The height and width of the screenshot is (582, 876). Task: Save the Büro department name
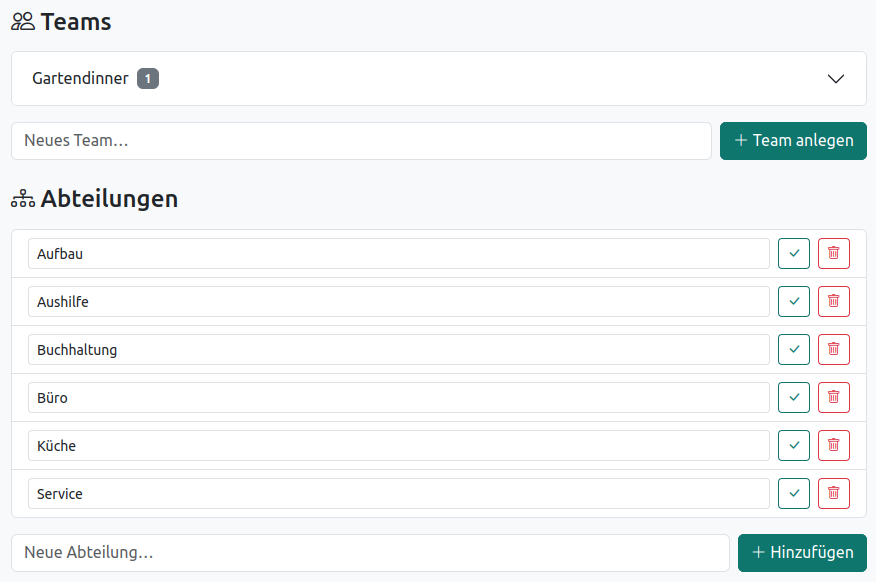click(x=794, y=398)
